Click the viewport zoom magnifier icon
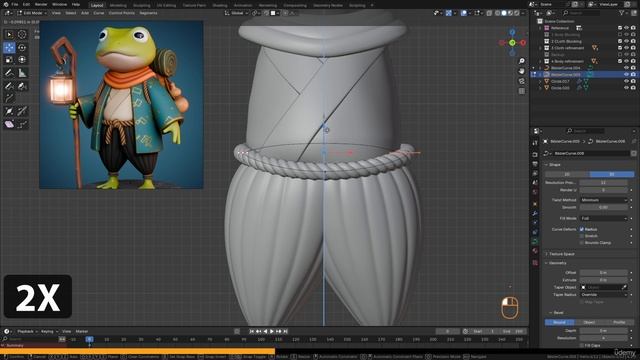Image resolution: width=640 pixels, height=360 pixels. pyautogui.click(x=522, y=61)
